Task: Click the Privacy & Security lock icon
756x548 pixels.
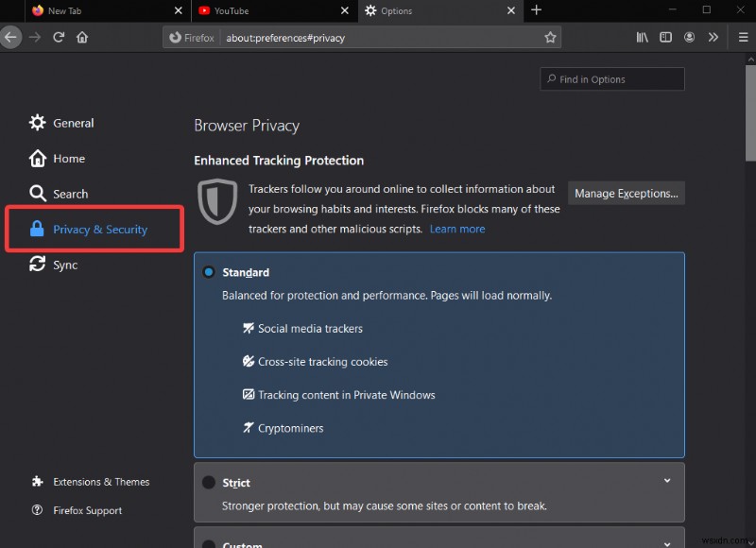Action: click(x=37, y=229)
